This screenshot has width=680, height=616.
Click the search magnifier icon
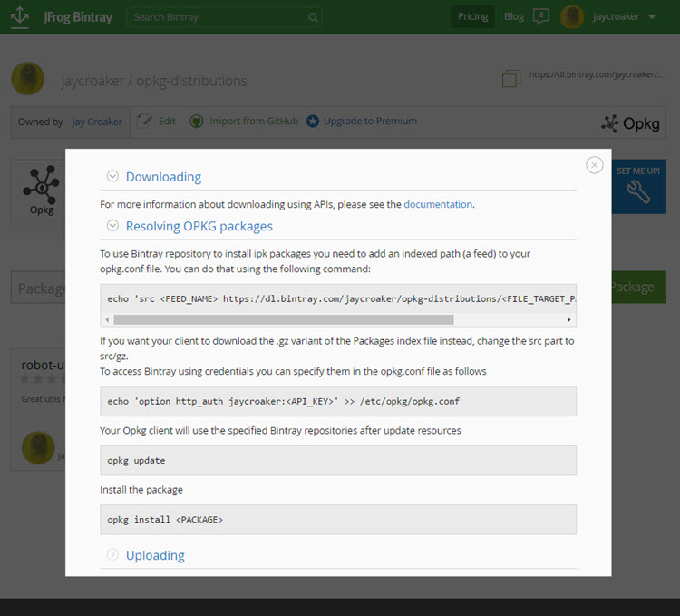313,17
